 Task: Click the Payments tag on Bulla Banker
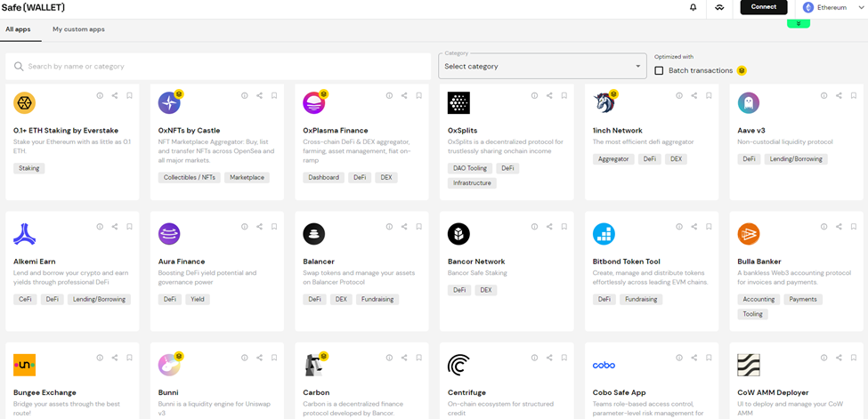pos(803,300)
